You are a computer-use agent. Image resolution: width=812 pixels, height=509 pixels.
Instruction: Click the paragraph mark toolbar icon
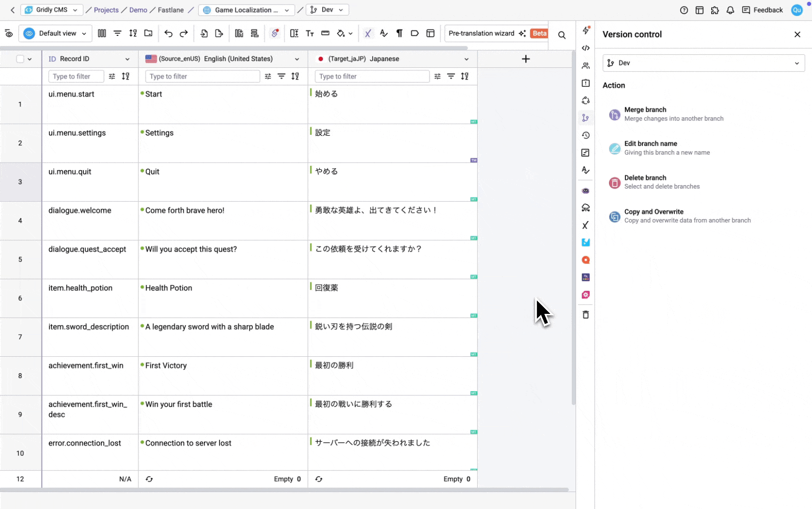pyautogui.click(x=399, y=33)
